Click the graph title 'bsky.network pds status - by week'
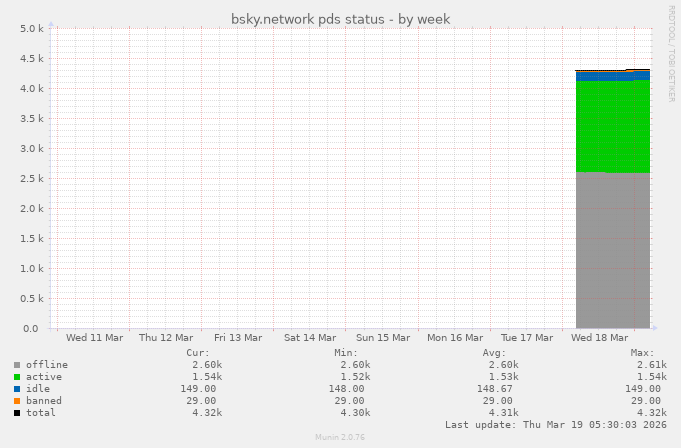This screenshot has width=681, height=448. (x=340, y=19)
